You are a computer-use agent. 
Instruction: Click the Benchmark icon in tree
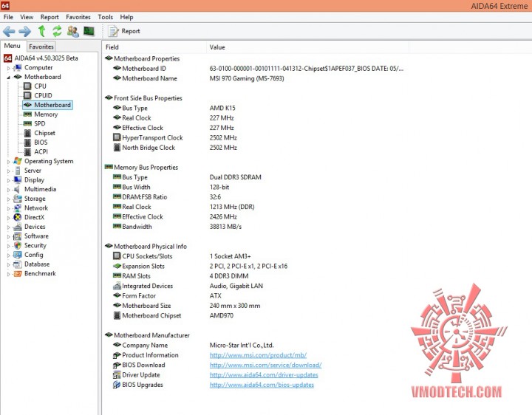(x=18, y=274)
